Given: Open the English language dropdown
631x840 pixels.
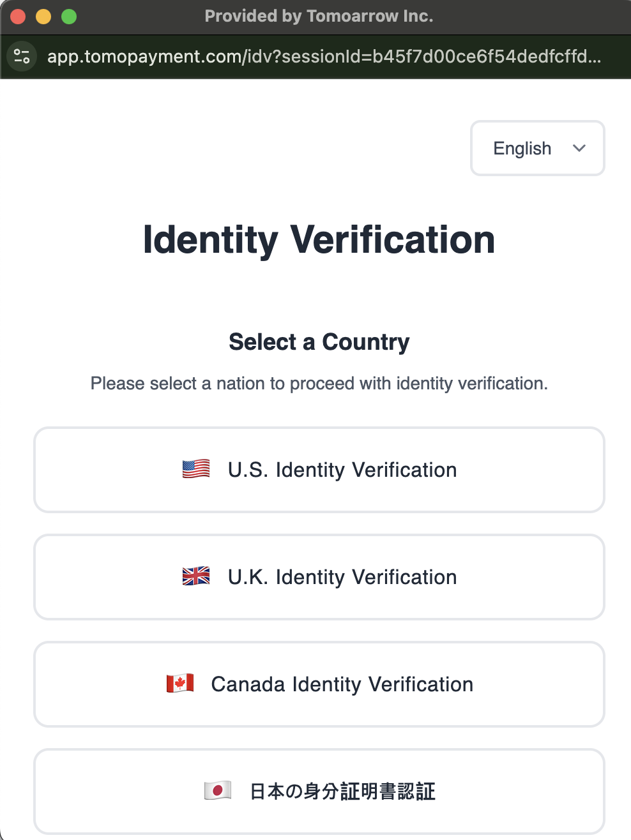Looking at the screenshot, I should click(x=537, y=148).
